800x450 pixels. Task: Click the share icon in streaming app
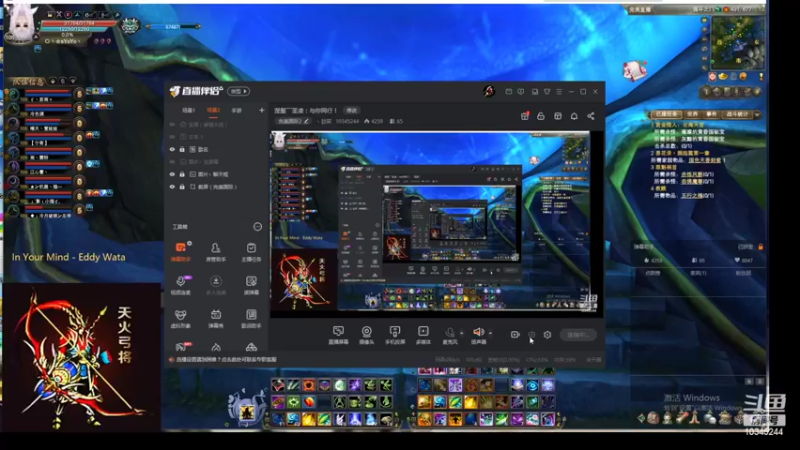(x=591, y=116)
